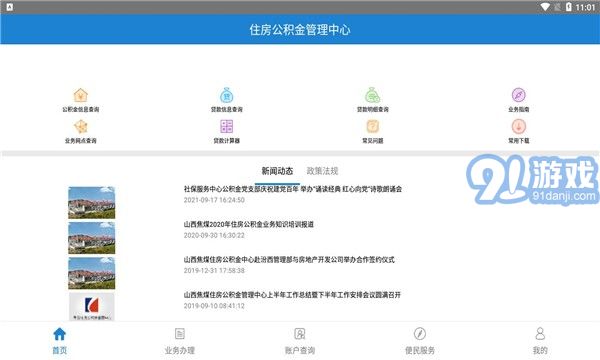Tap the Wi-Fi status icon
Screen dimensions: 600x360
pos(545,7)
